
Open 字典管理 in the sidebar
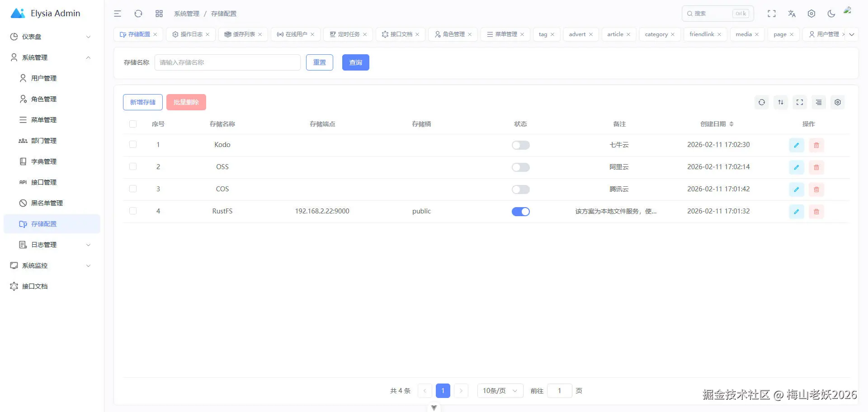point(52,161)
